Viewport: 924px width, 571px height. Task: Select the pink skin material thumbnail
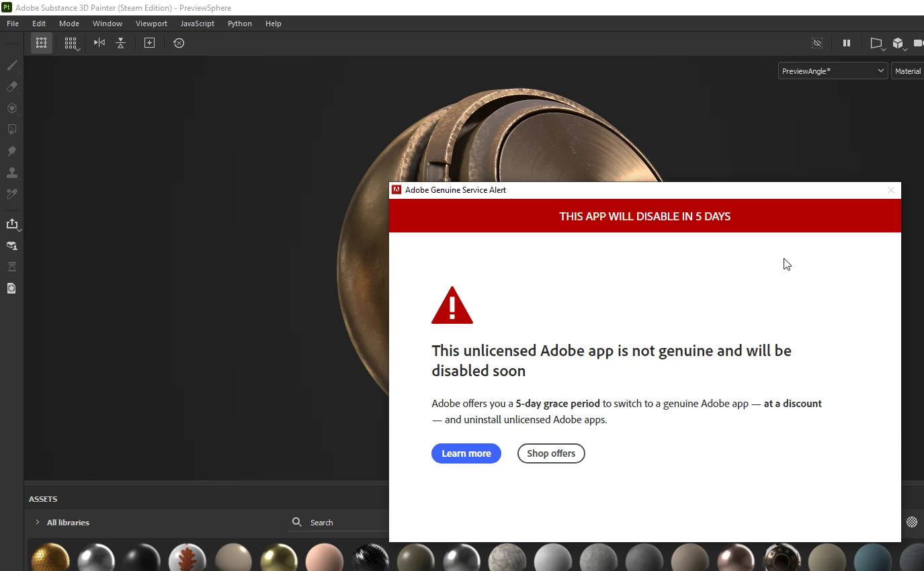click(x=325, y=558)
